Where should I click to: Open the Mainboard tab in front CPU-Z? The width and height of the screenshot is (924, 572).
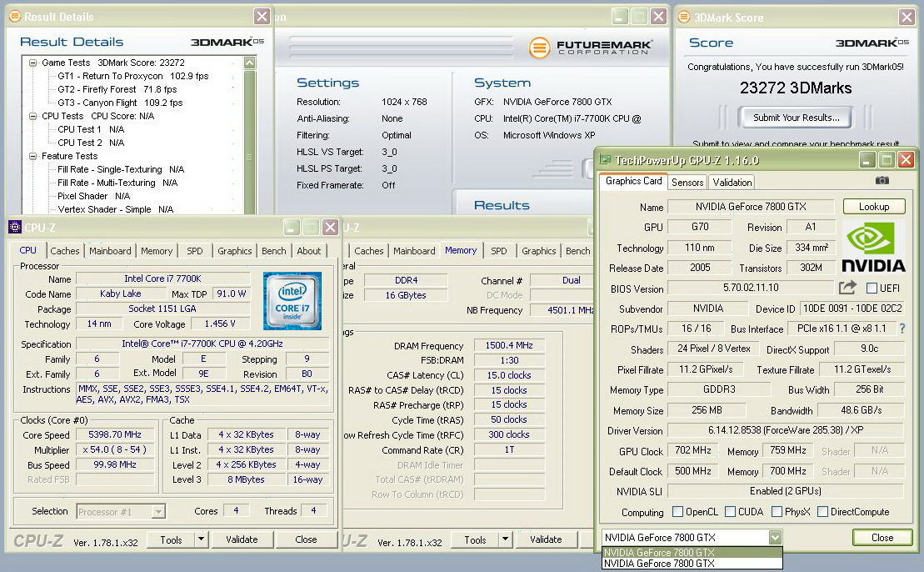(x=110, y=251)
